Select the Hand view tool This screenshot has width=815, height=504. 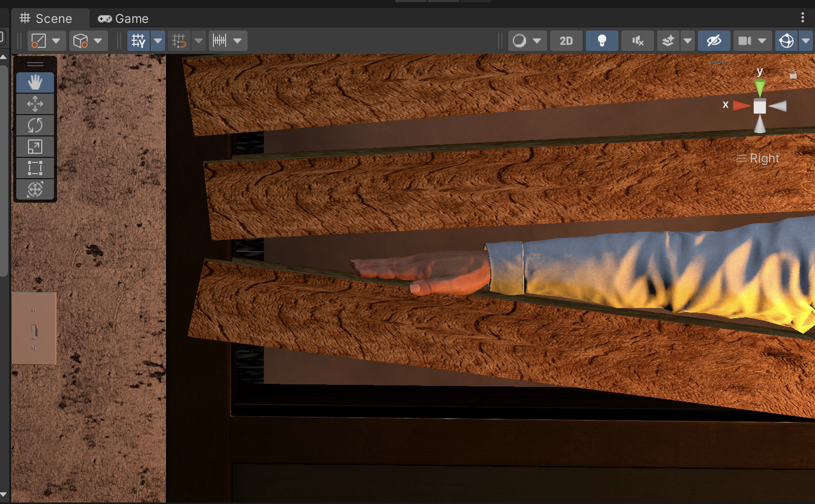35,82
